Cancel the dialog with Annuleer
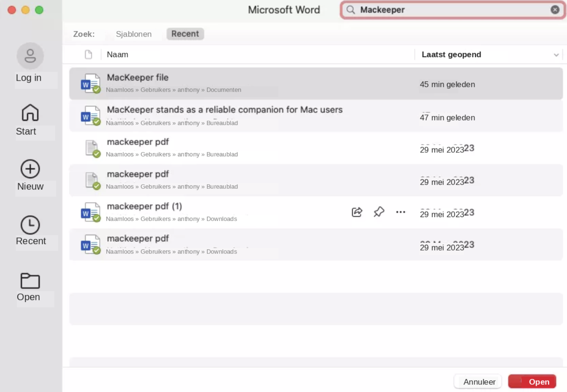Image resolution: width=567 pixels, height=392 pixels. 479,382
